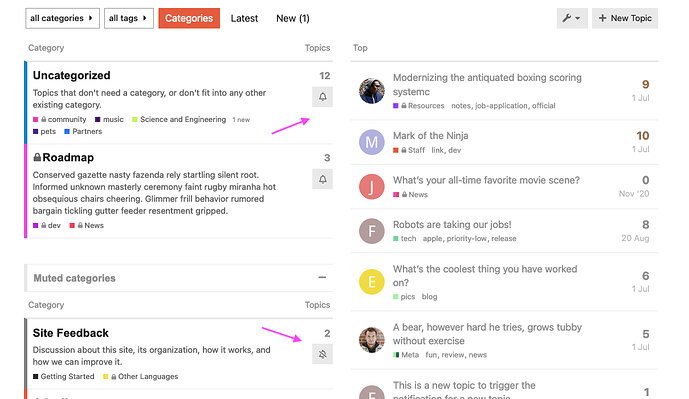Click the Meta category badge

point(406,355)
